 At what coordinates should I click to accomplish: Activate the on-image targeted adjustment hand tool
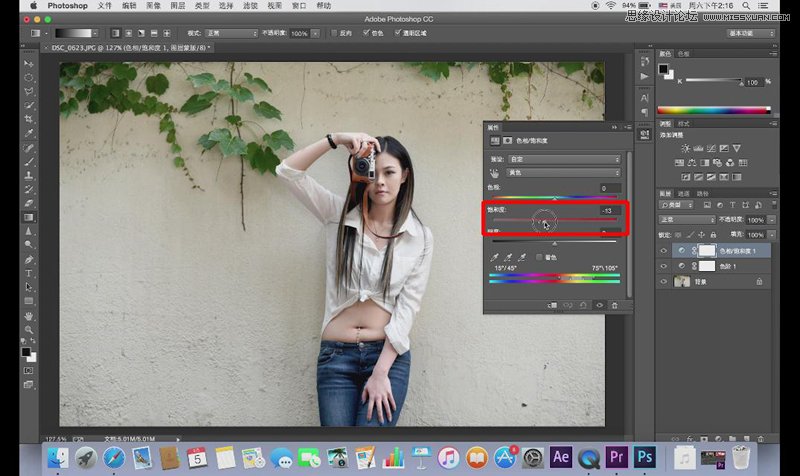click(x=494, y=173)
